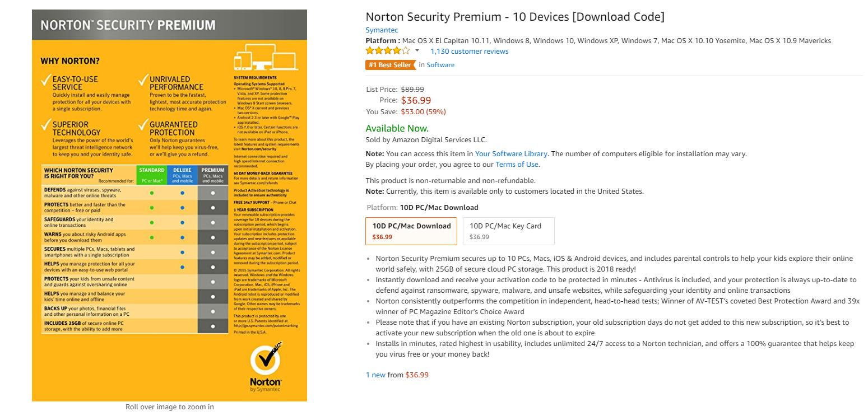Click the #1 Best Seller badge

pos(390,65)
